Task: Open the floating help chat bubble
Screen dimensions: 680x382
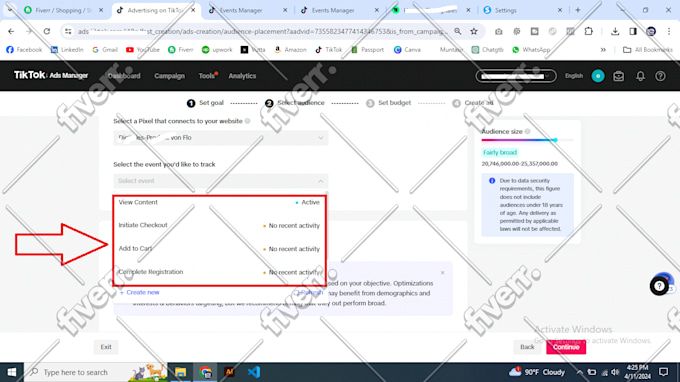Action: coord(659,286)
